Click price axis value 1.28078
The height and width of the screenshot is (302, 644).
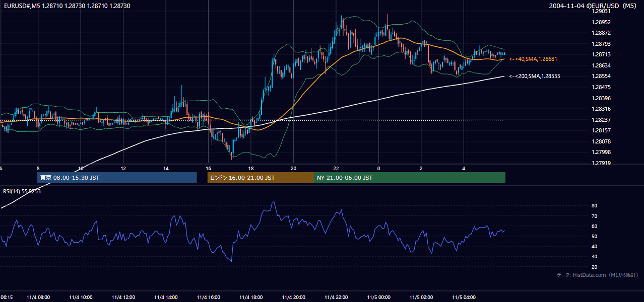click(x=601, y=141)
